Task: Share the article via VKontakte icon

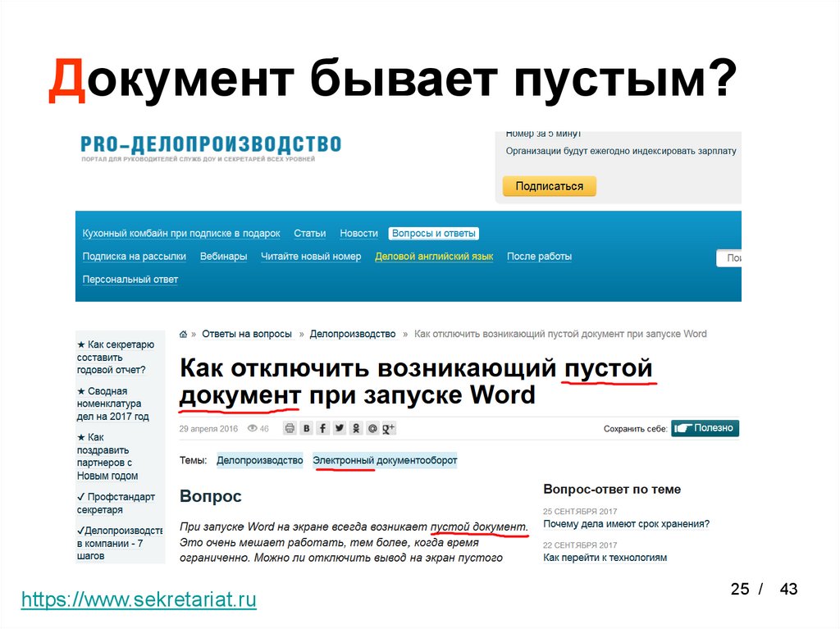Action: 307,428
